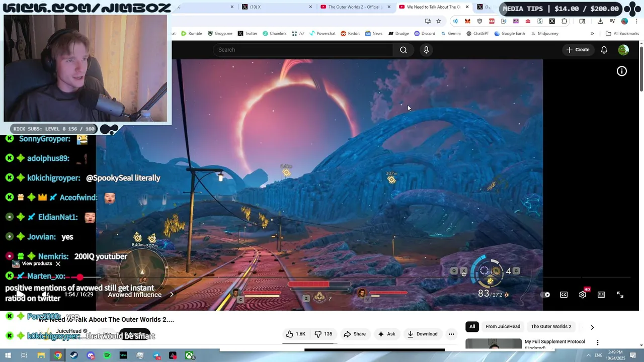Open video settings gear
Viewport: 644px width, 362px height.
(x=583, y=295)
